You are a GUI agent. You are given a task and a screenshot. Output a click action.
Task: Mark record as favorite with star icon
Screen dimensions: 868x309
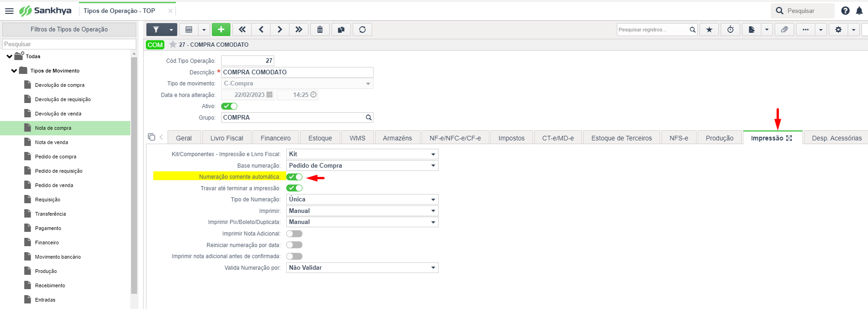coord(709,30)
